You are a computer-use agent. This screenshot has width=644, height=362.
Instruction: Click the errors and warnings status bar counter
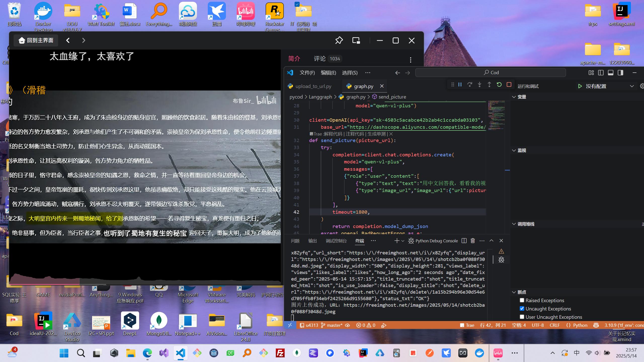point(366,325)
